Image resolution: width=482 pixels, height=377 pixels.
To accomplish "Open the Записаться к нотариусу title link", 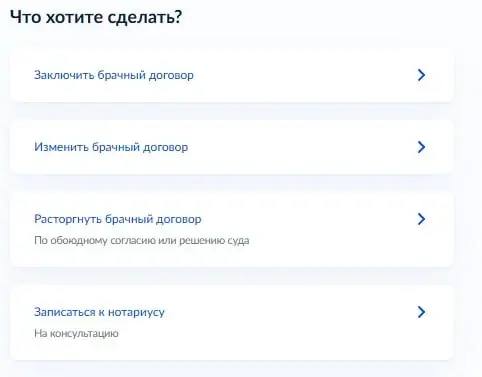I will pos(99,312).
